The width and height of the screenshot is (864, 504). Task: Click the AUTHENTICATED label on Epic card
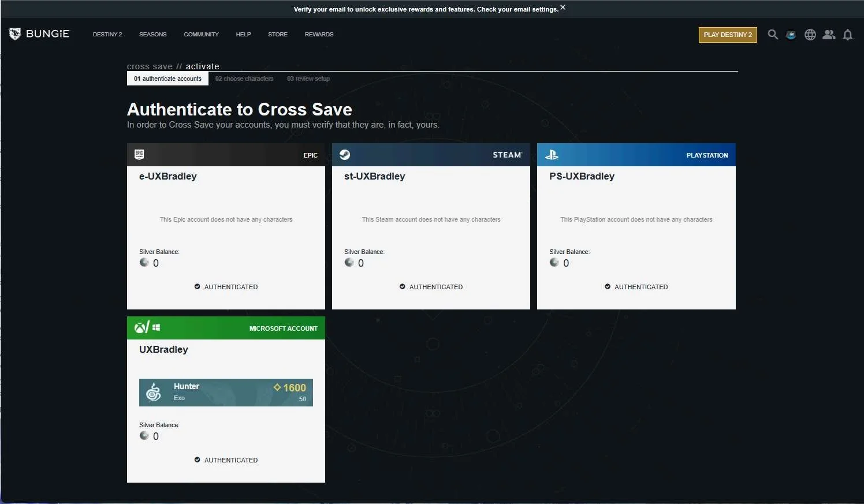point(231,287)
